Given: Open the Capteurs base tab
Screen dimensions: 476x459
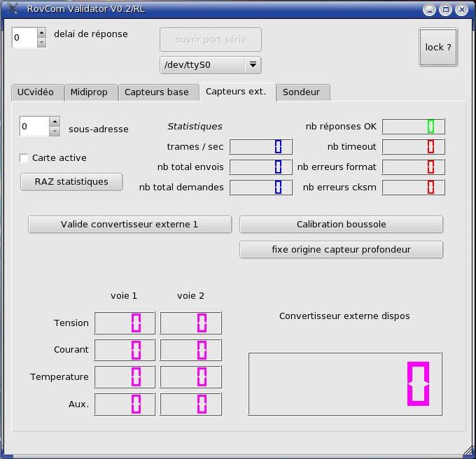Looking at the screenshot, I should (158, 92).
